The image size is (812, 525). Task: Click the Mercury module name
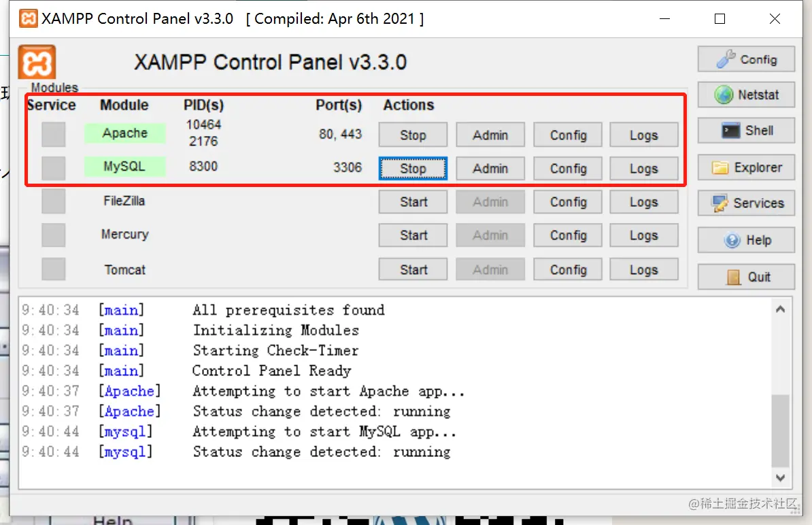[x=125, y=235]
